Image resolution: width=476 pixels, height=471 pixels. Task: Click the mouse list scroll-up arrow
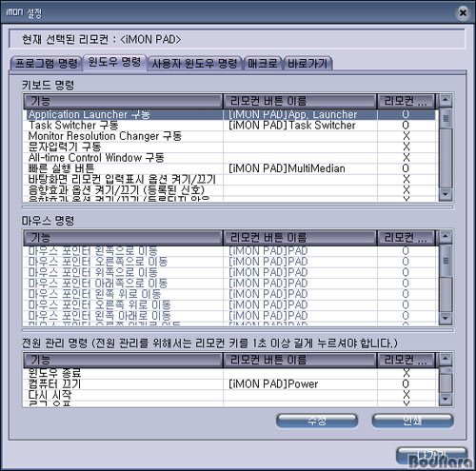pos(446,236)
